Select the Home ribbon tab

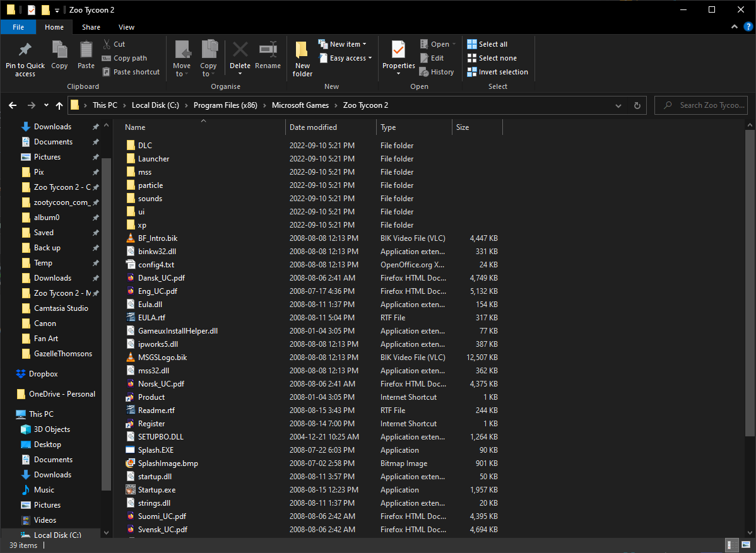(x=54, y=27)
